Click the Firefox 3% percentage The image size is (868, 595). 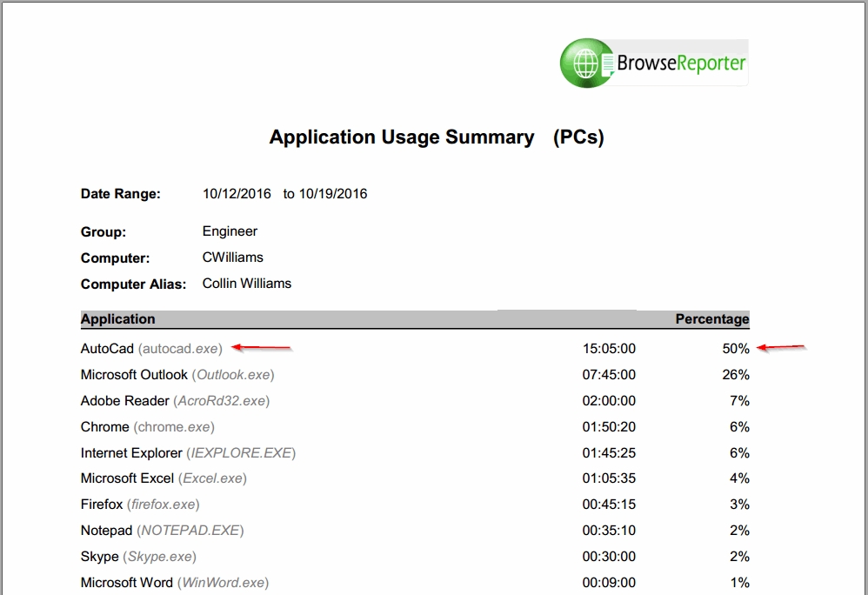(739, 505)
